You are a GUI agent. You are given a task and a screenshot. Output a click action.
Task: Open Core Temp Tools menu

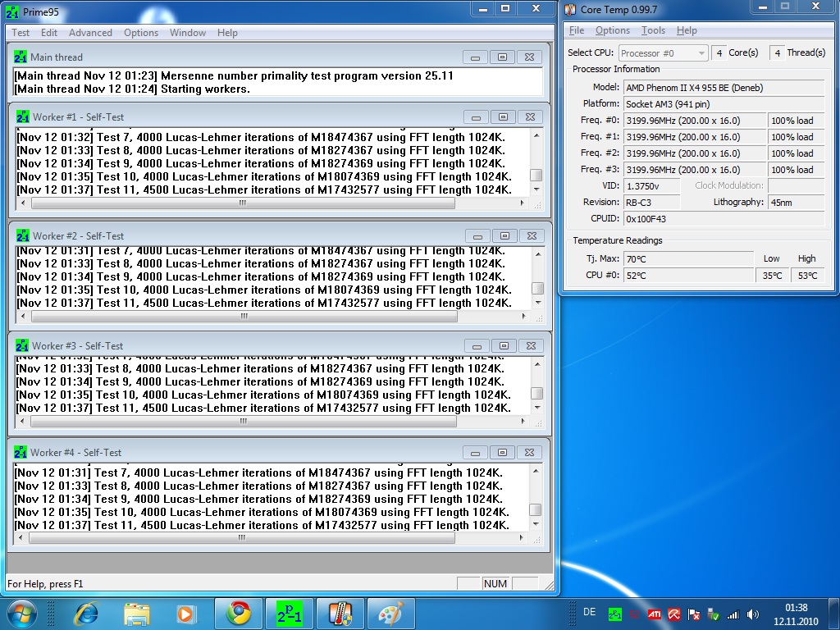pyautogui.click(x=653, y=30)
